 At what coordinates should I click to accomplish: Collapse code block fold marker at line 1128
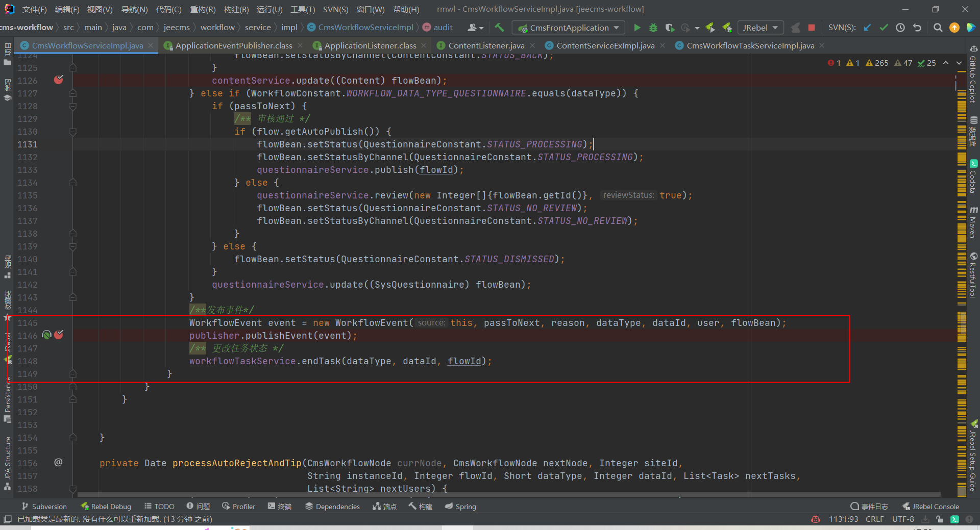click(73, 106)
